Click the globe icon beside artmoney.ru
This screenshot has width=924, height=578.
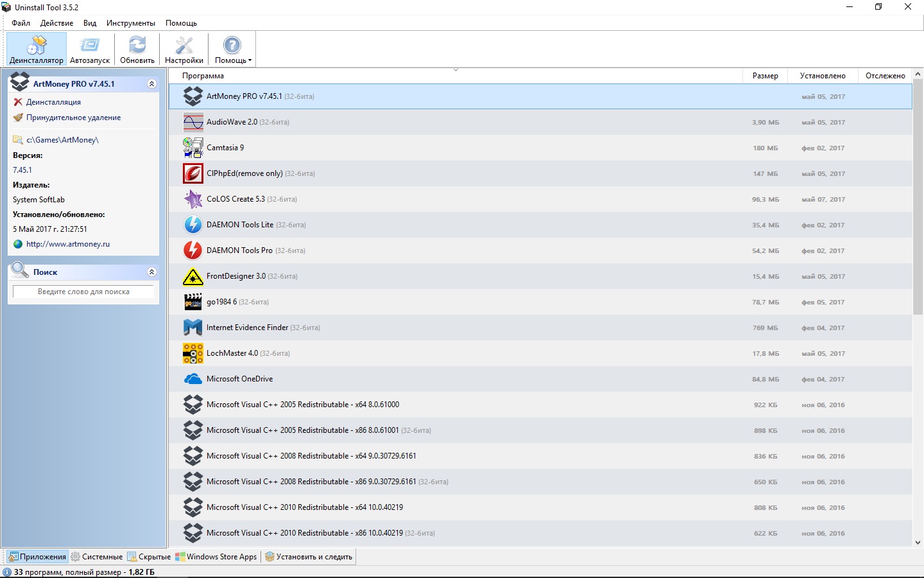tap(18, 244)
